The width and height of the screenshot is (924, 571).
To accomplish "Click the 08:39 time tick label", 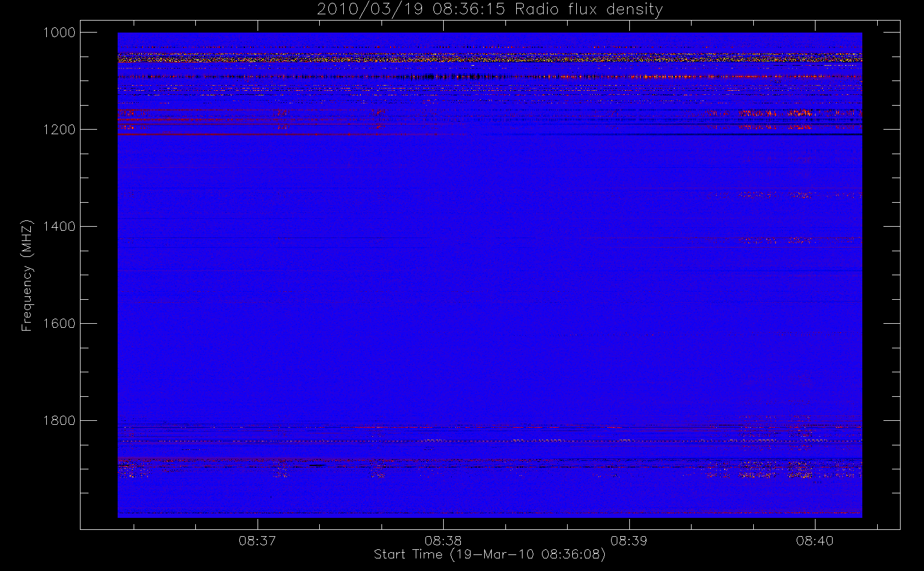I will [x=629, y=541].
